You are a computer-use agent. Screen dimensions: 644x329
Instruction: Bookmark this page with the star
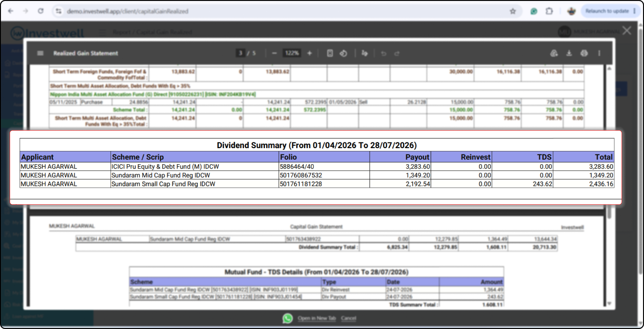point(513,11)
